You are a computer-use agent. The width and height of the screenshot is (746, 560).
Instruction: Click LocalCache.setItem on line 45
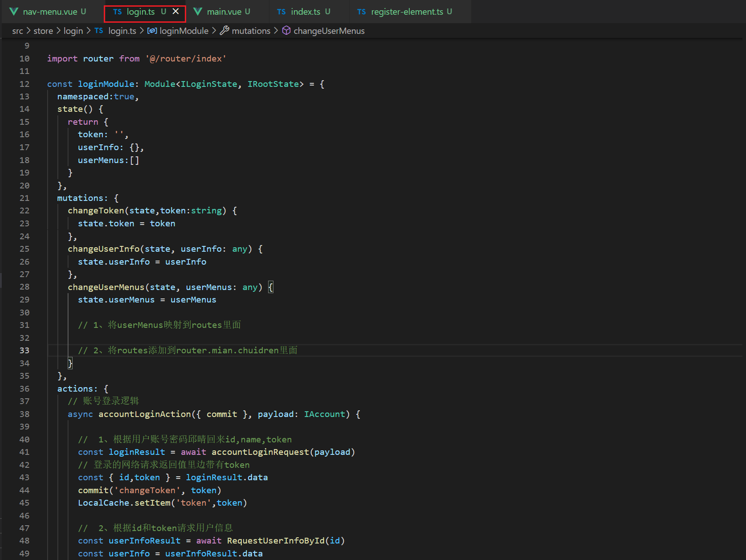pos(124,503)
